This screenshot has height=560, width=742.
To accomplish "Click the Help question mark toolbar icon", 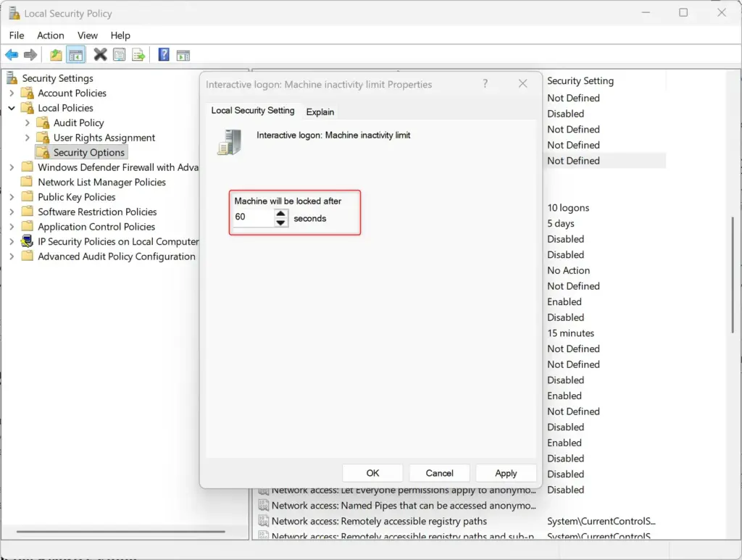I will click(x=164, y=55).
